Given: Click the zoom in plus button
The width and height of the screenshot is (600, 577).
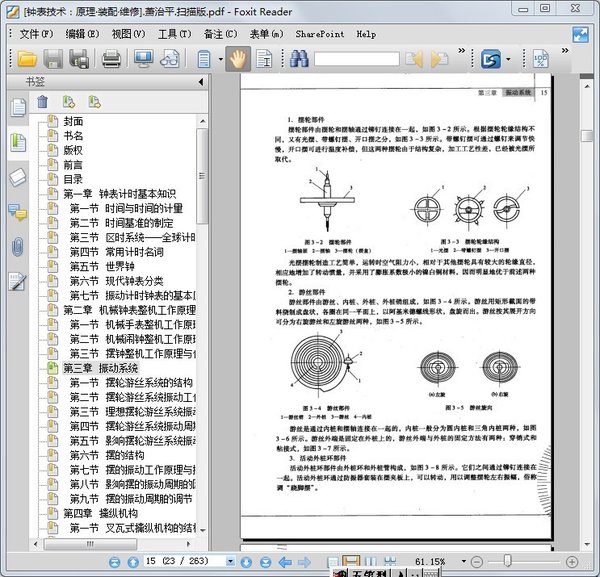Looking at the screenshot, I should 570,562.
